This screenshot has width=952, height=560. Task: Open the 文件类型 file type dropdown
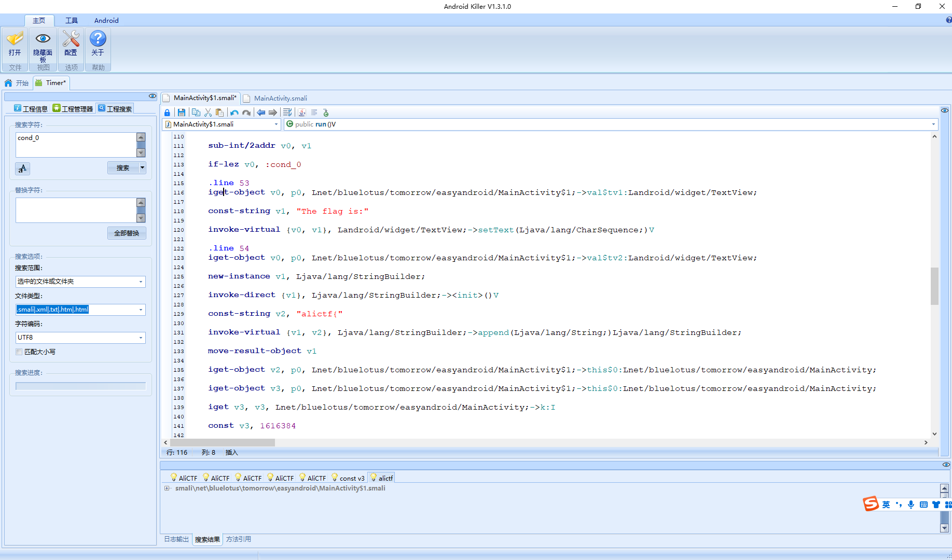[141, 310]
